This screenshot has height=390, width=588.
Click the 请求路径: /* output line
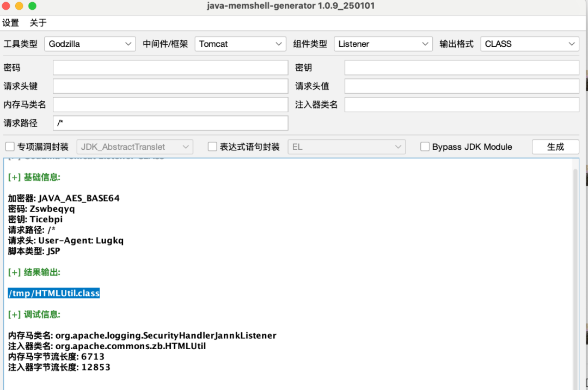32,230
